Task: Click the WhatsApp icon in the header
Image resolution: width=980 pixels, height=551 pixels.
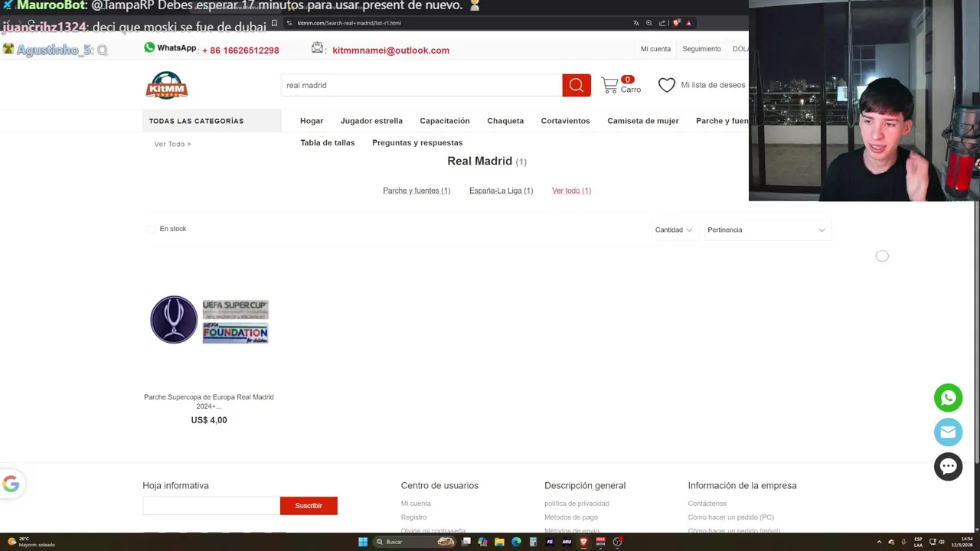Action: [149, 47]
